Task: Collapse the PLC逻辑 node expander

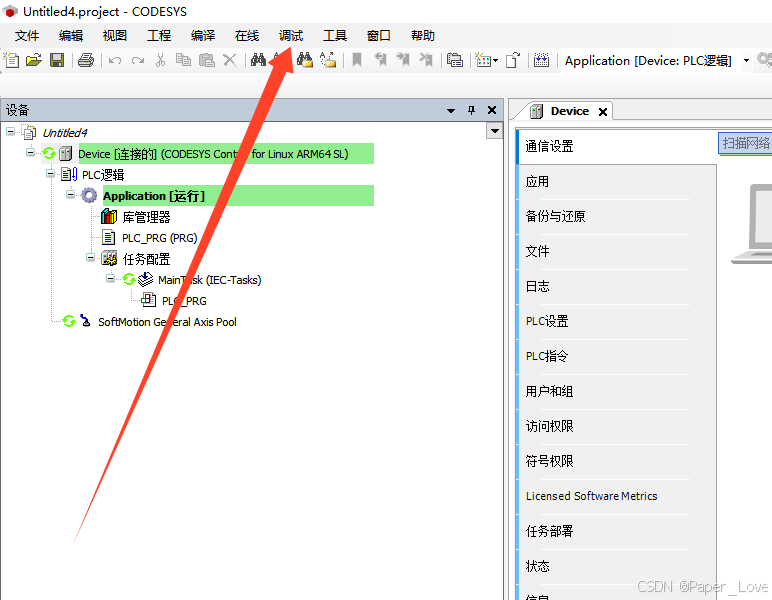Action: tap(50, 173)
